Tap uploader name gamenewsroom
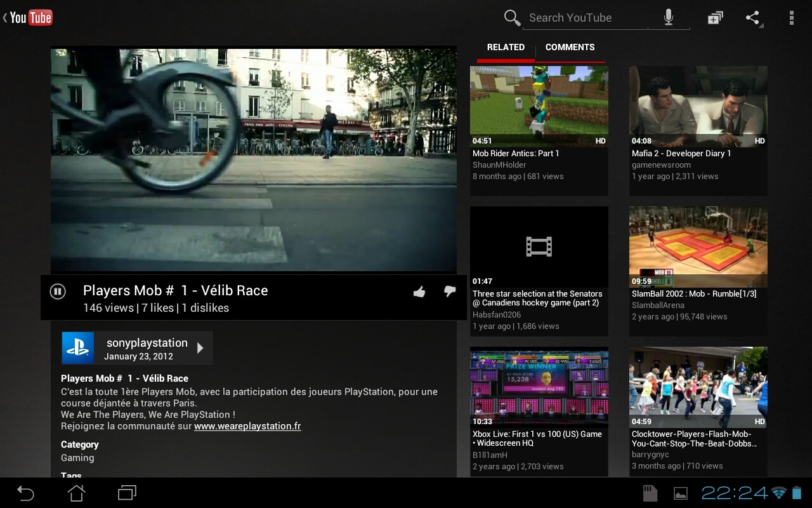 pyautogui.click(x=661, y=165)
